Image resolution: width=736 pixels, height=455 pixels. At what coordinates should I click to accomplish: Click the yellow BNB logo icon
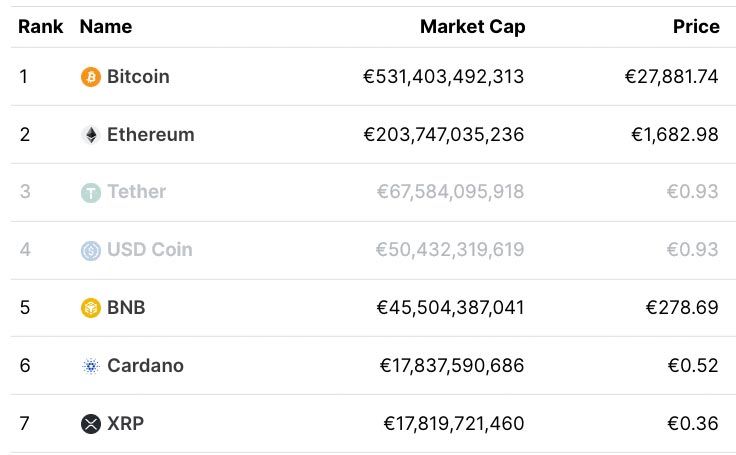(x=91, y=308)
